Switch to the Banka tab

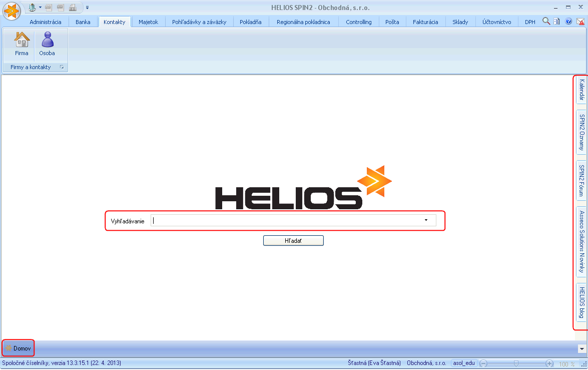(x=83, y=22)
